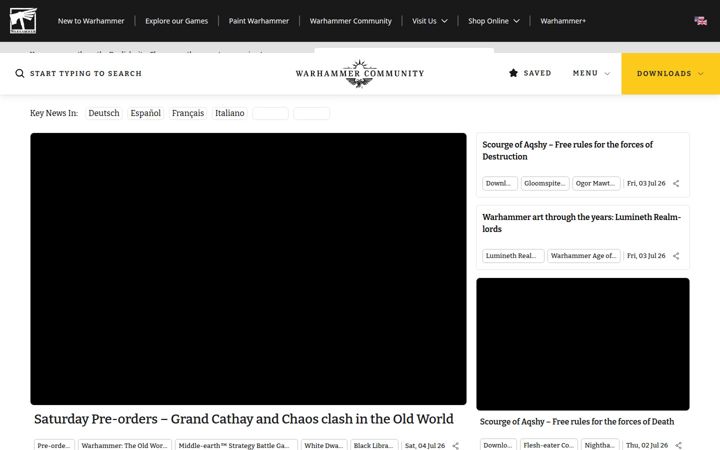Click the Nightha... tag
Image resolution: width=720 pixels, height=450 pixels.
(600, 445)
